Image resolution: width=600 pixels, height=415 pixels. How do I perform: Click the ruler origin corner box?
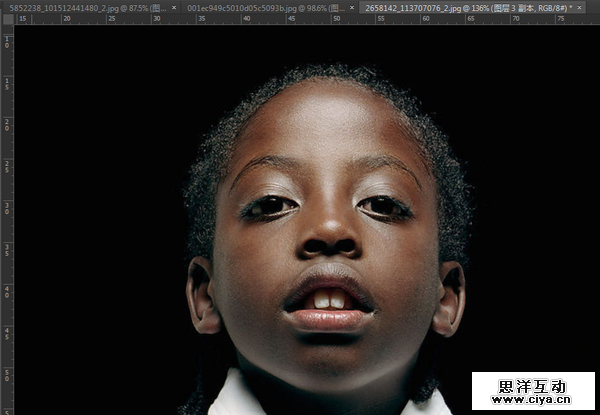click(6, 18)
